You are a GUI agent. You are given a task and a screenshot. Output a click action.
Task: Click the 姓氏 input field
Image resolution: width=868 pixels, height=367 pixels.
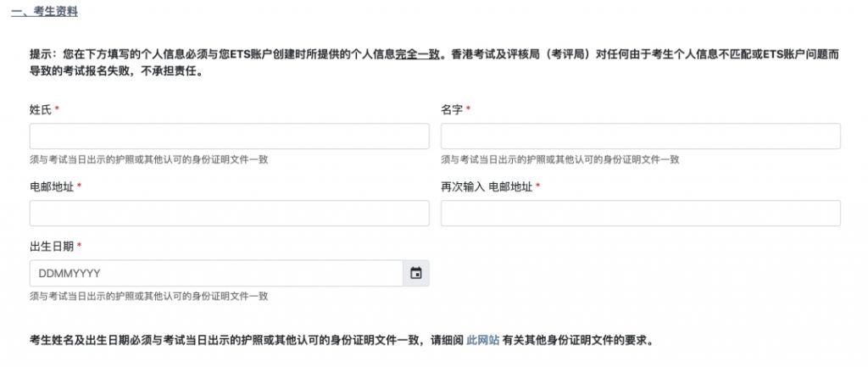pyautogui.click(x=229, y=136)
